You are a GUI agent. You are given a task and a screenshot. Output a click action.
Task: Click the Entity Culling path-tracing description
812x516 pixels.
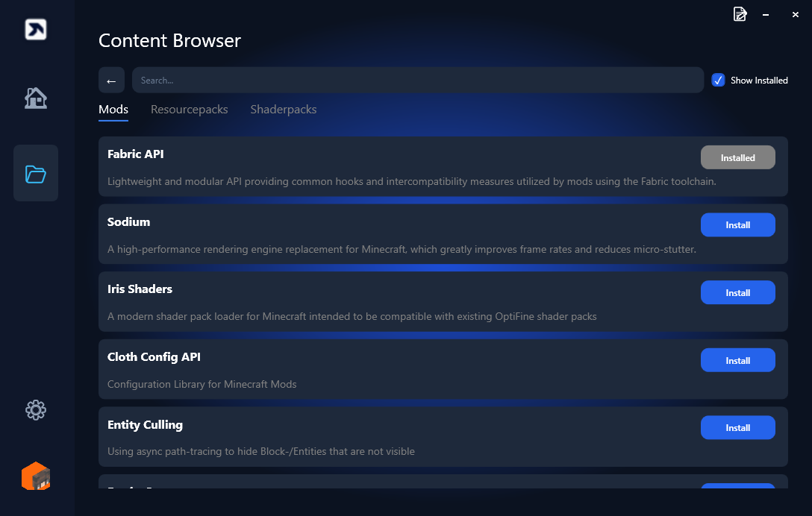tap(261, 451)
